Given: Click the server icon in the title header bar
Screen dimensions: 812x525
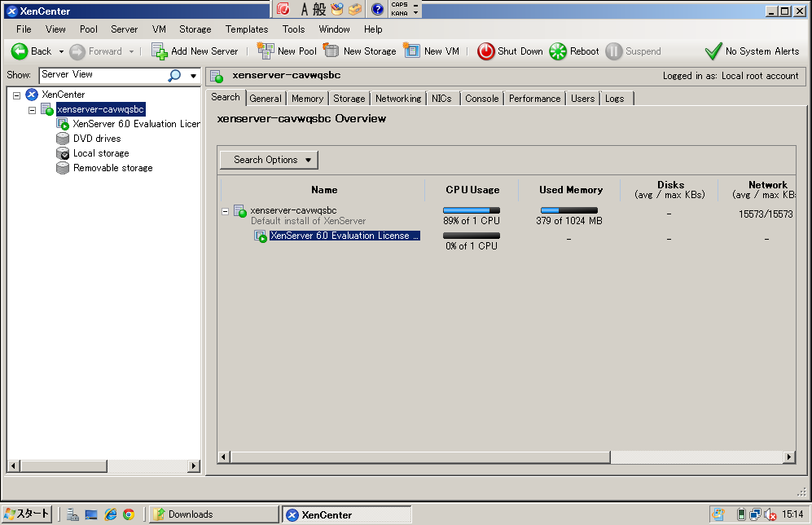Looking at the screenshot, I should click(217, 76).
